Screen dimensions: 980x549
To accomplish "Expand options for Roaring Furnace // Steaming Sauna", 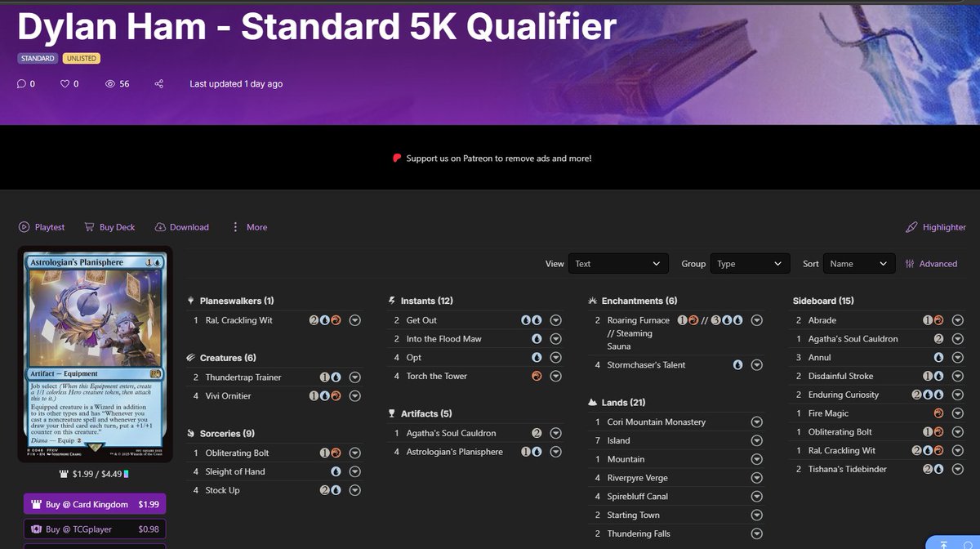I will (757, 320).
